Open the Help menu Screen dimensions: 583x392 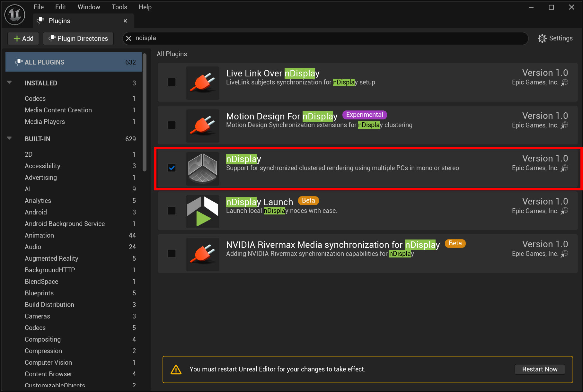click(145, 7)
